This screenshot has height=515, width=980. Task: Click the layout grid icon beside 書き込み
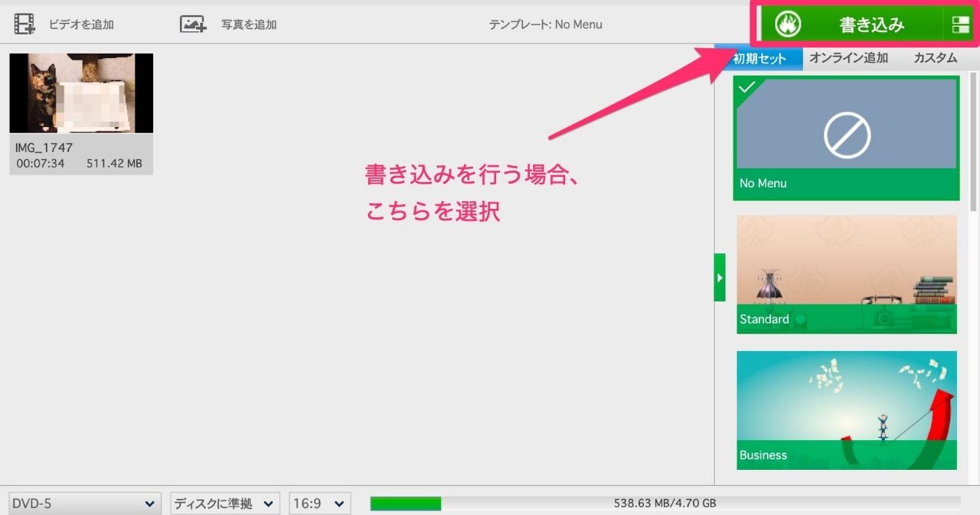960,23
